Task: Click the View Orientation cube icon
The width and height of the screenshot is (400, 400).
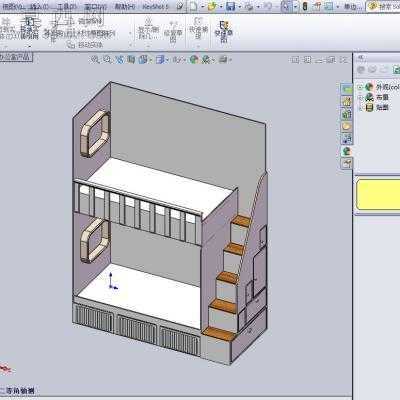Action: tap(143, 60)
